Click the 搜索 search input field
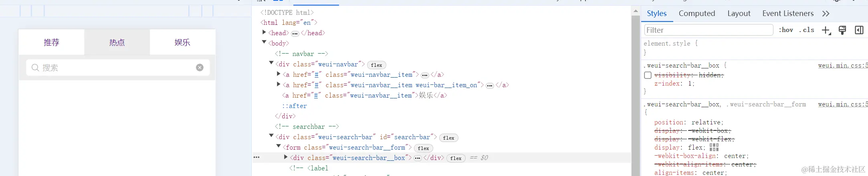Viewport: 868px width, 176px height. pos(118,68)
